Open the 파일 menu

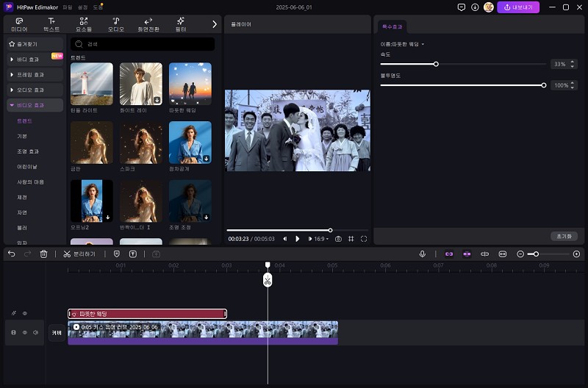point(68,7)
